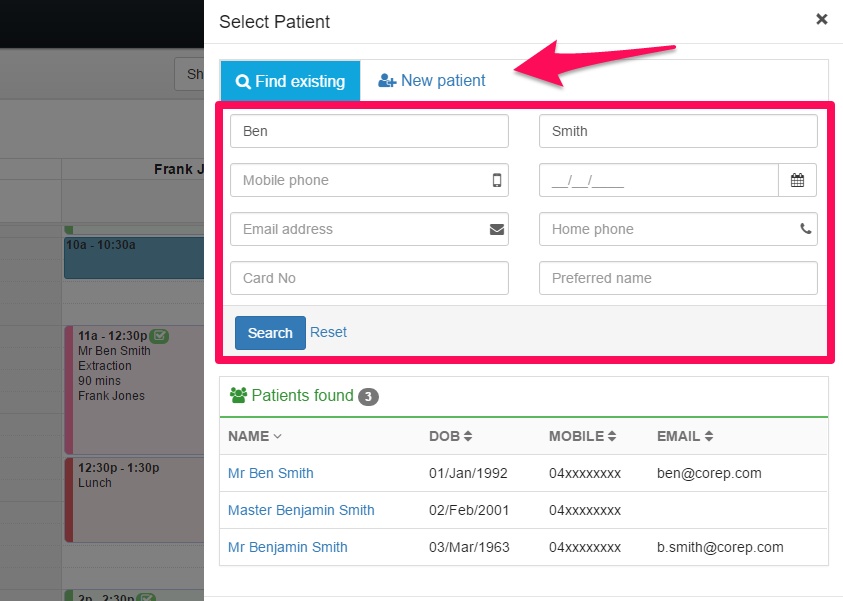Image resolution: width=843 pixels, height=601 pixels.
Task: Reset the patient search form
Action: tap(328, 332)
